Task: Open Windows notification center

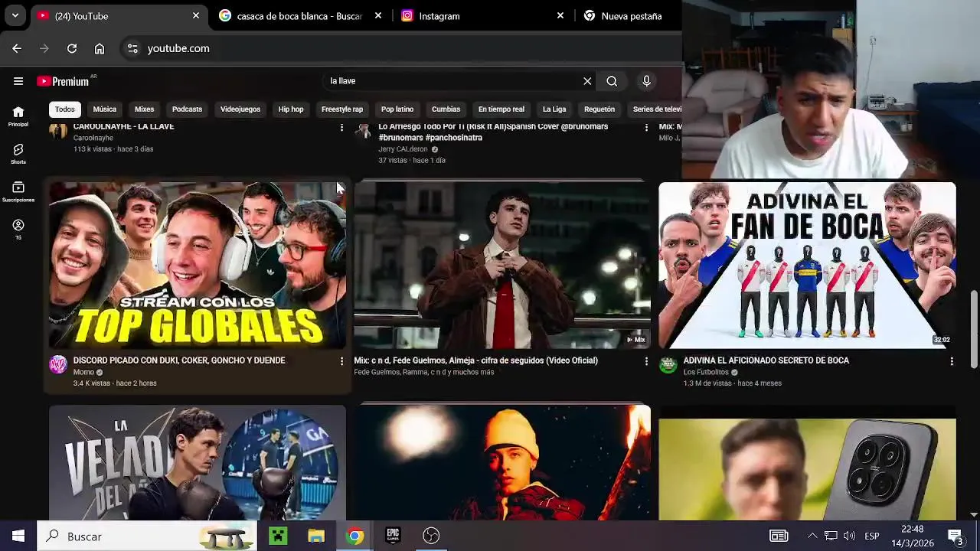Action: pyautogui.click(x=956, y=536)
